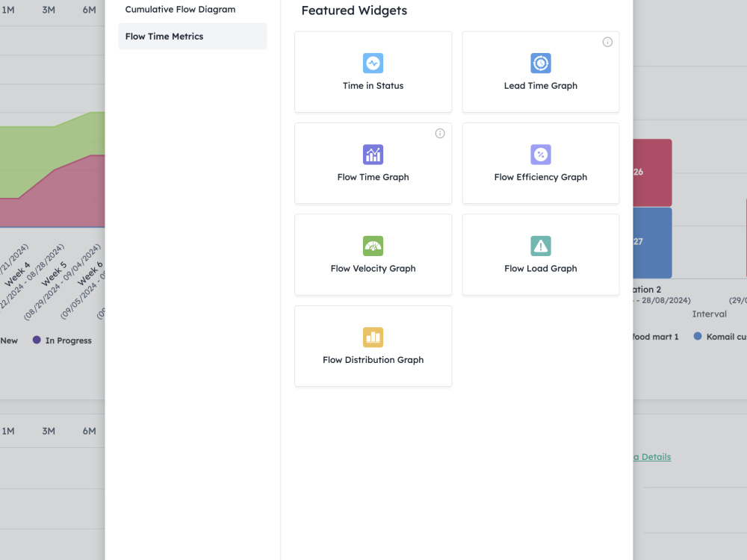Image resolution: width=747 pixels, height=560 pixels.
Task: Click the Time in Status widget icon
Action: pos(373,63)
